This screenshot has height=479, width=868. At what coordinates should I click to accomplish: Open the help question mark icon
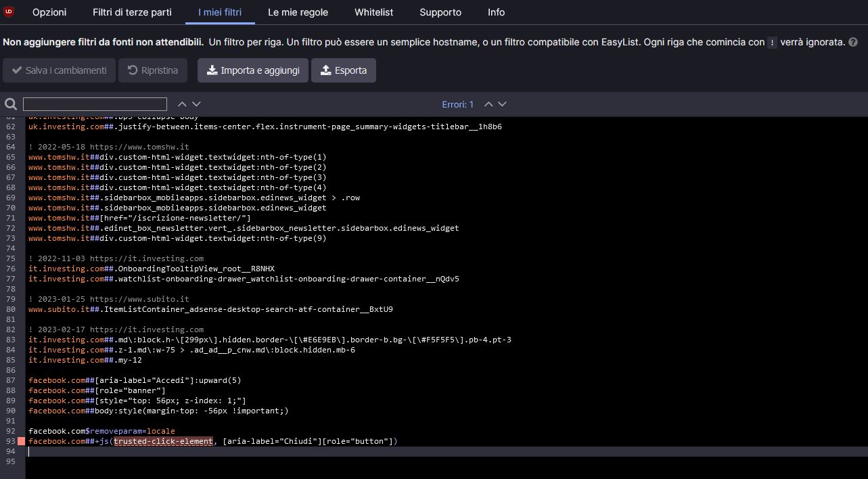tap(854, 42)
